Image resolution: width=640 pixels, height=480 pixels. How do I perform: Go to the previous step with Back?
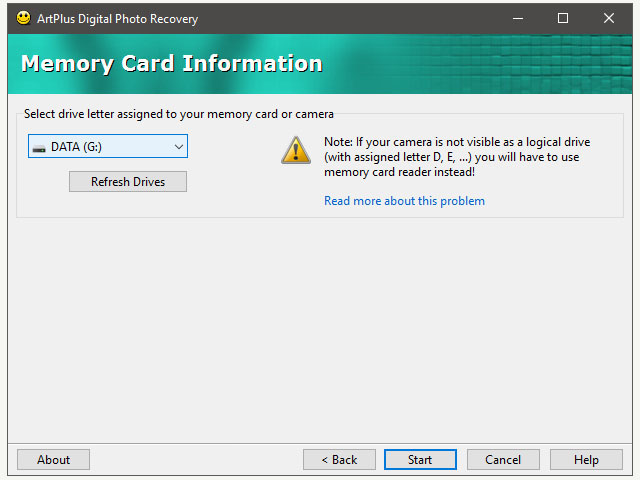point(339,460)
